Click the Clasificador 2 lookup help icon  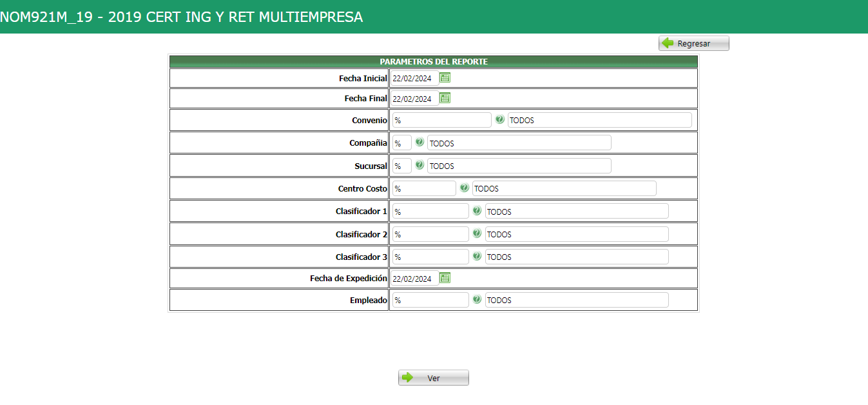tap(477, 233)
